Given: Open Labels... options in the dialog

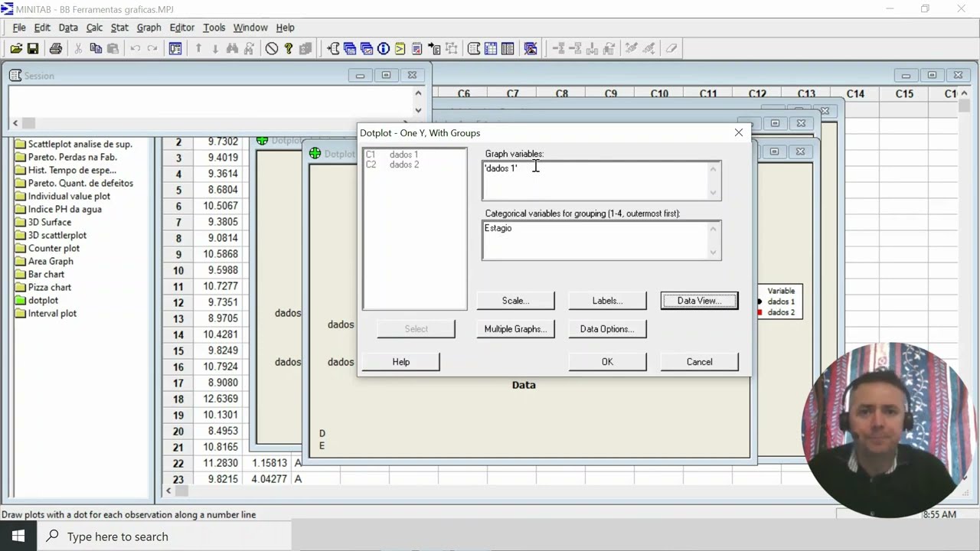Looking at the screenshot, I should coord(607,301).
